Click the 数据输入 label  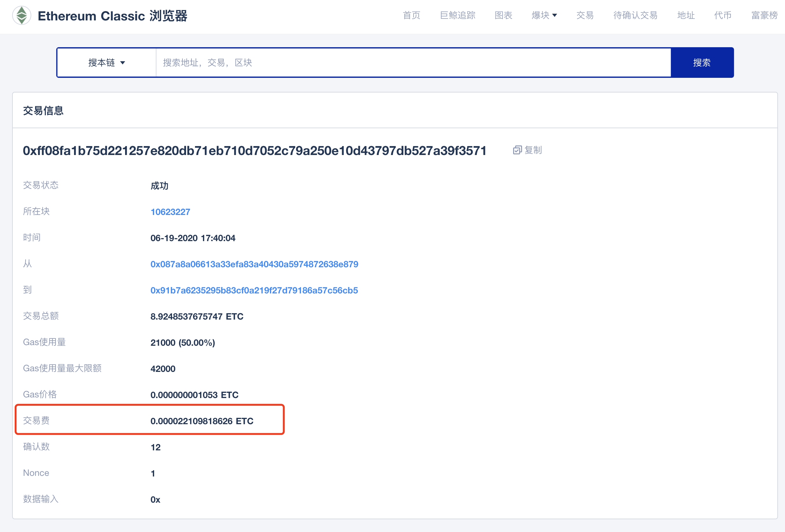tap(41, 499)
